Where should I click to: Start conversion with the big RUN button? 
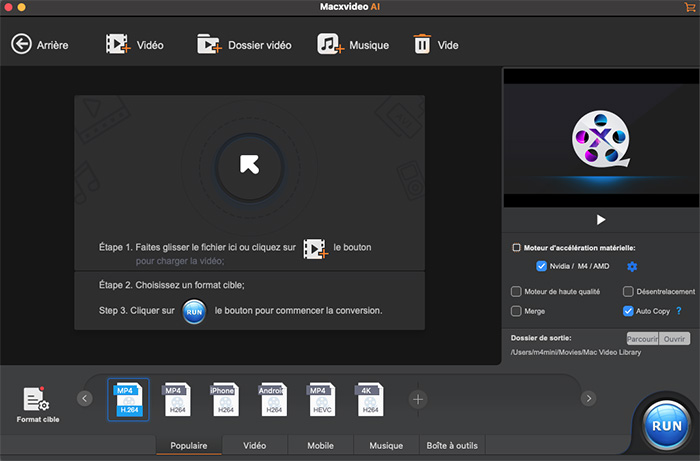click(x=667, y=425)
